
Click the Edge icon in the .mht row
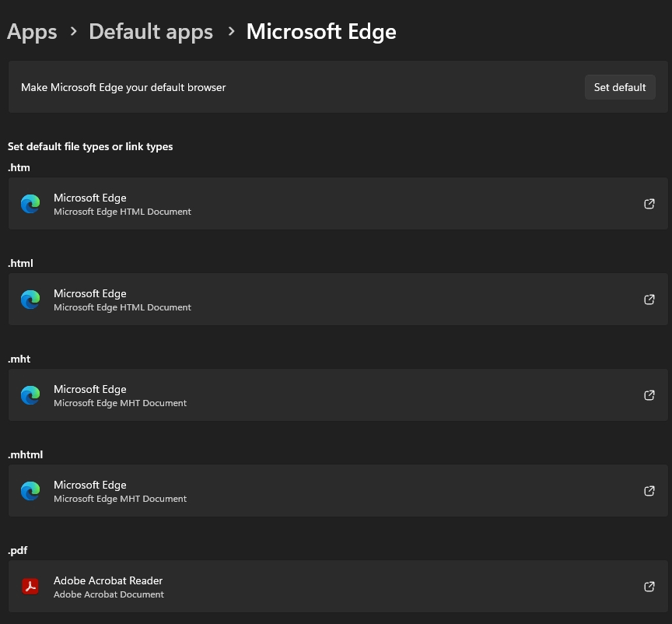[x=30, y=395]
